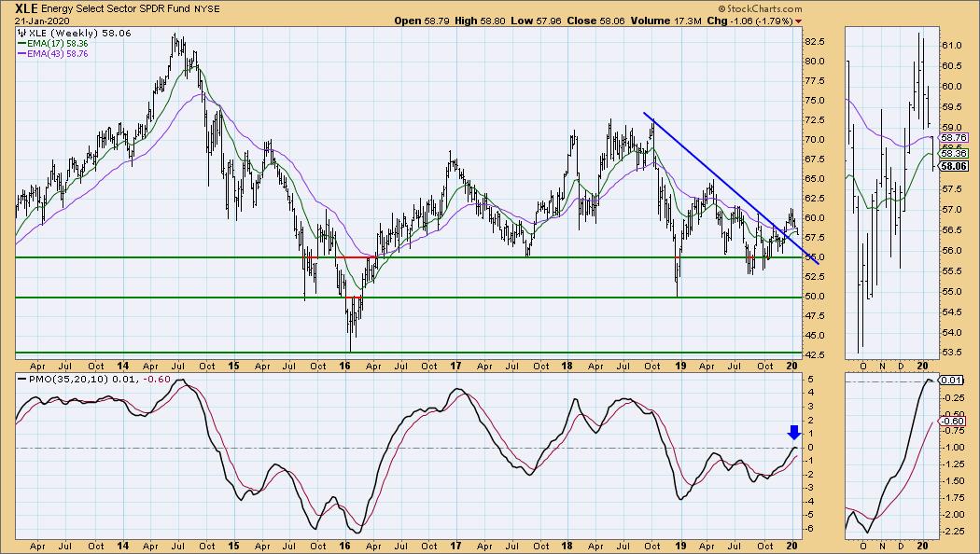This screenshot has width=980, height=554.
Task: Click the 70.0 price axis label
Action: [x=816, y=139]
